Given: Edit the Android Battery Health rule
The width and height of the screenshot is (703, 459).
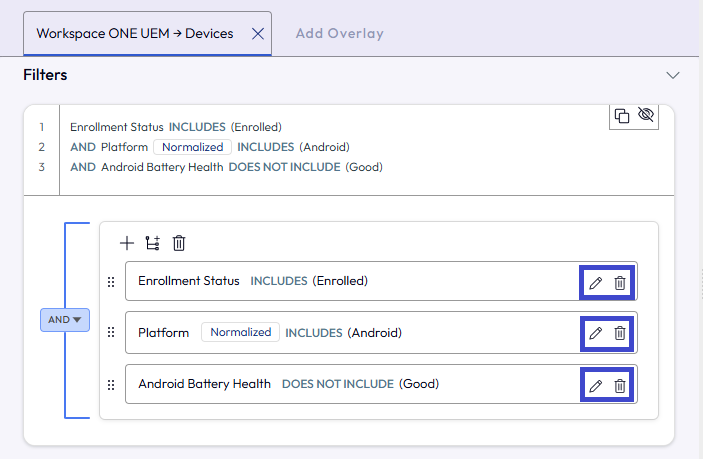Looking at the screenshot, I should 595,385.
